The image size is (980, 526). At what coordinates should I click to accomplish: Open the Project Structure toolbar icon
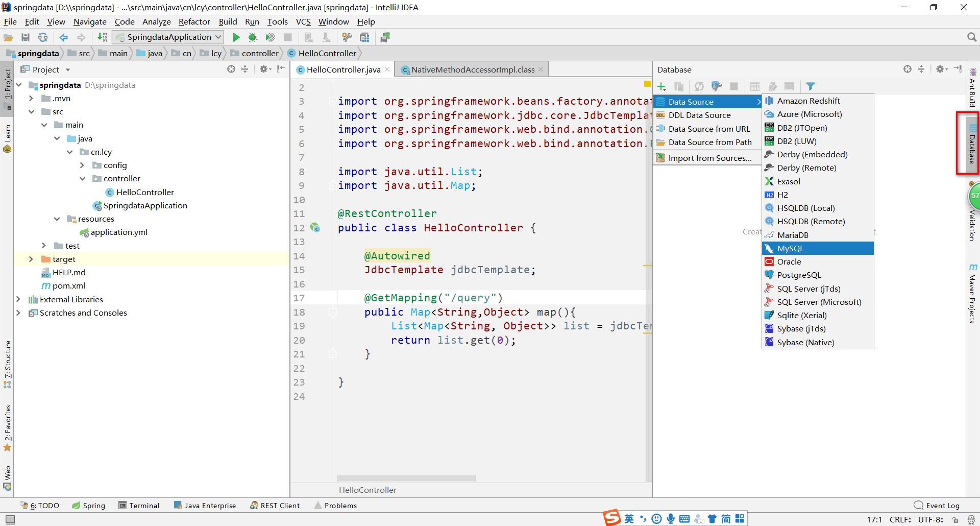(x=364, y=37)
